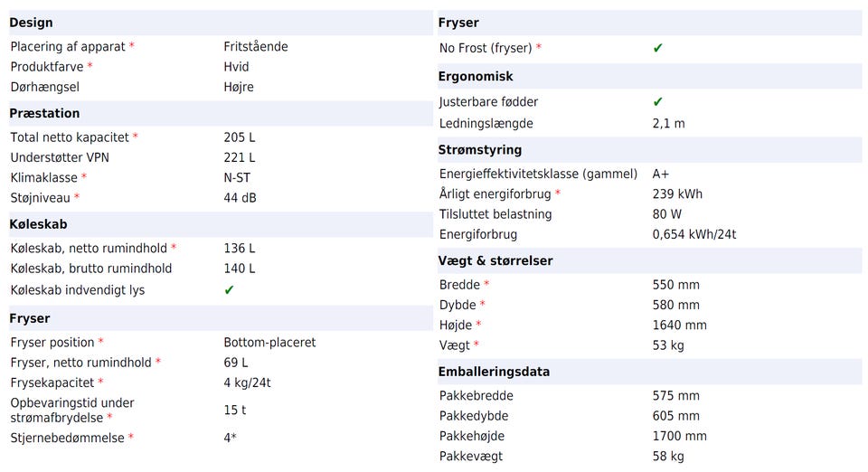Image resolution: width=868 pixels, height=472 pixels.
Task: Select the Design section header
Action: pyautogui.click(x=32, y=23)
